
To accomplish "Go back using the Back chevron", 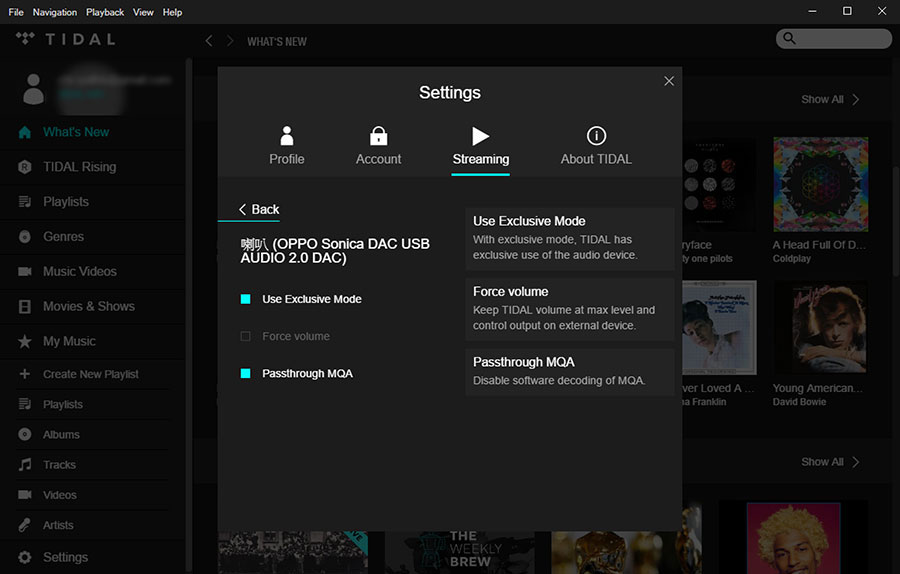I will point(242,210).
